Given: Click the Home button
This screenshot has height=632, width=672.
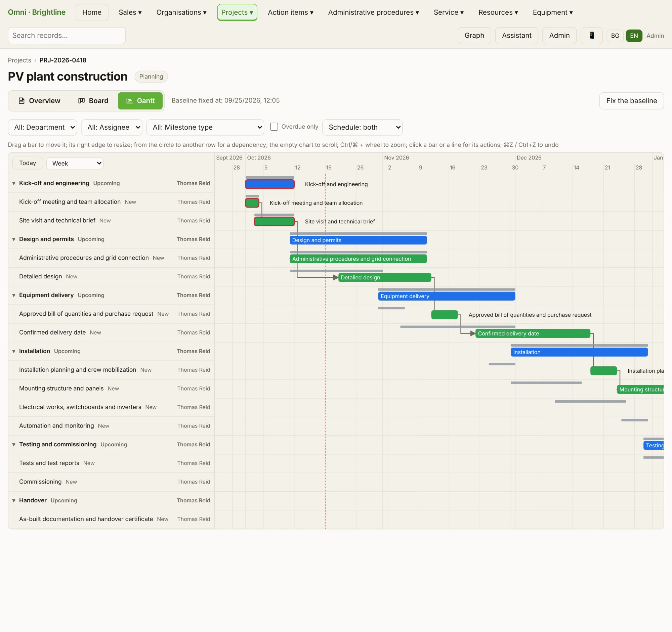Looking at the screenshot, I should click(x=92, y=12).
